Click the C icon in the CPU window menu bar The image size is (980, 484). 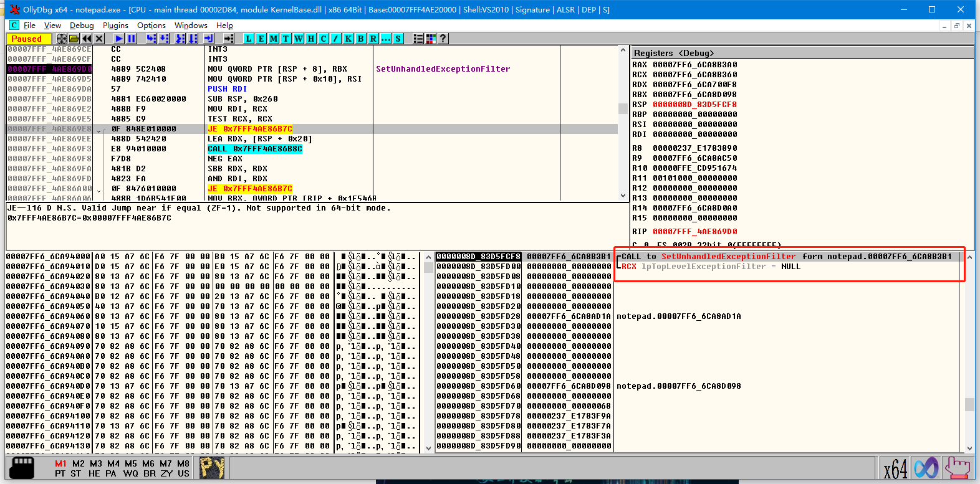14,26
